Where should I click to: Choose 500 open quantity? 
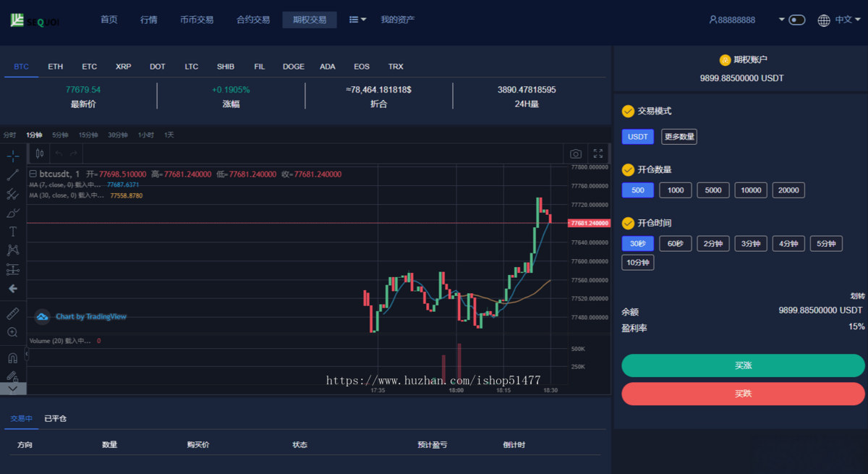point(638,190)
